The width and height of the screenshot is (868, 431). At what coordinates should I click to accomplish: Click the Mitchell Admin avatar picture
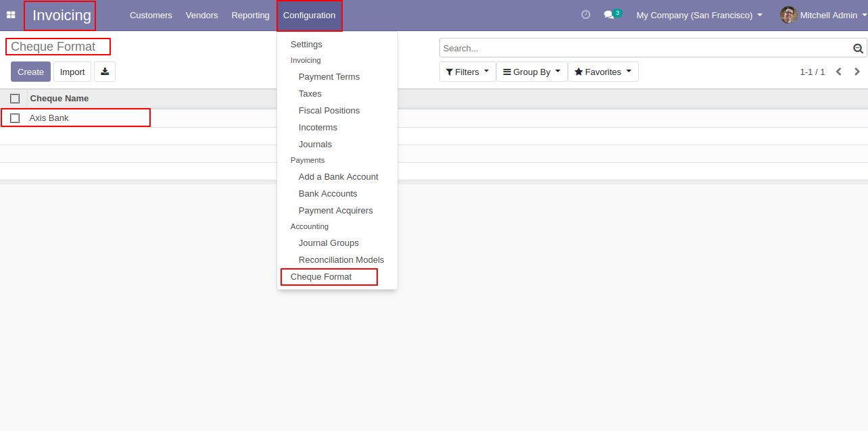[x=788, y=15]
